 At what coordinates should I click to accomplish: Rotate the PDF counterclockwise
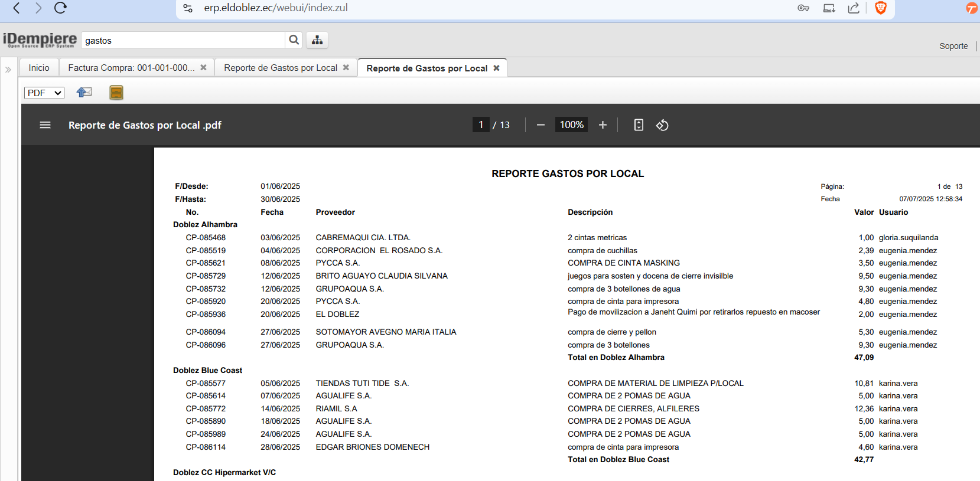coord(662,125)
